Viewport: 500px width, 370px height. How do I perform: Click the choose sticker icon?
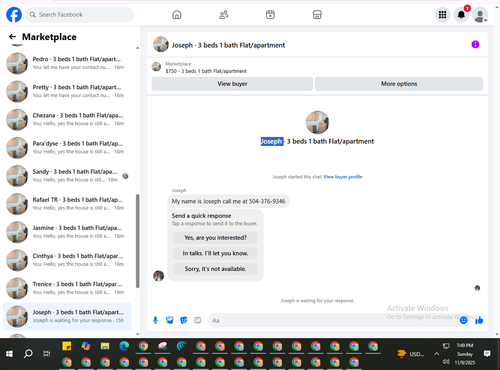click(184, 320)
